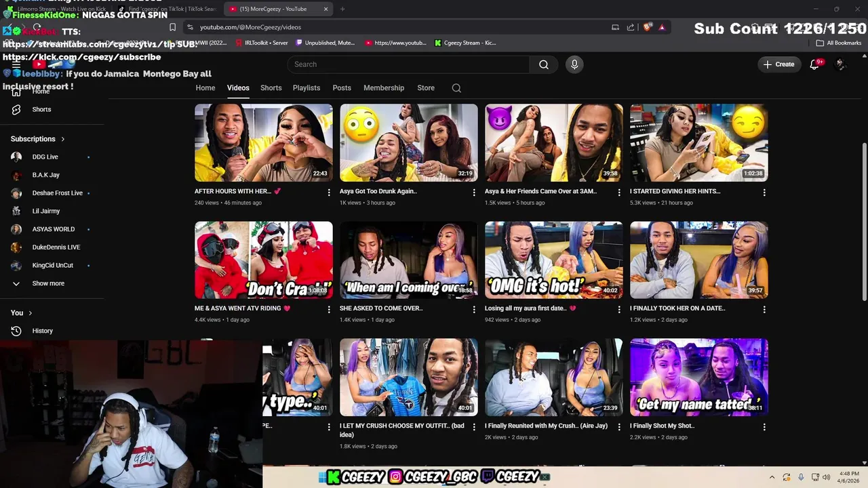This screenshot has width=868, height=488.
Task: Open taskbar clock showing 4:48 PM
Action: (849, 477)
